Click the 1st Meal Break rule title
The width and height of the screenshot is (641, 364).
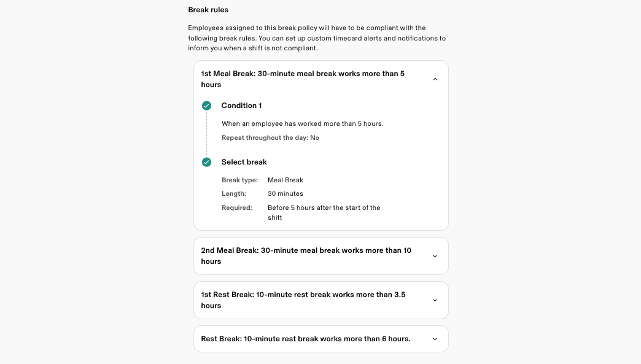[303, 79]
